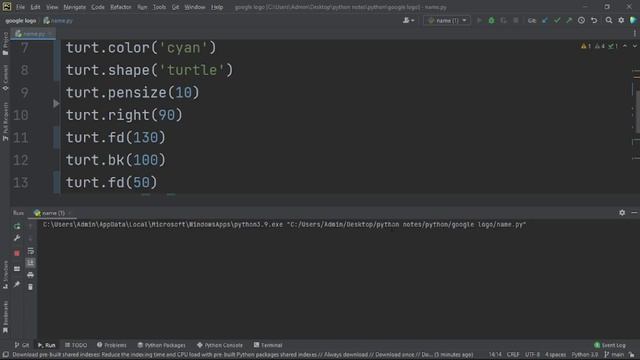
Task: Click the Run play icon in toolbar
Action: click(479, 20)
